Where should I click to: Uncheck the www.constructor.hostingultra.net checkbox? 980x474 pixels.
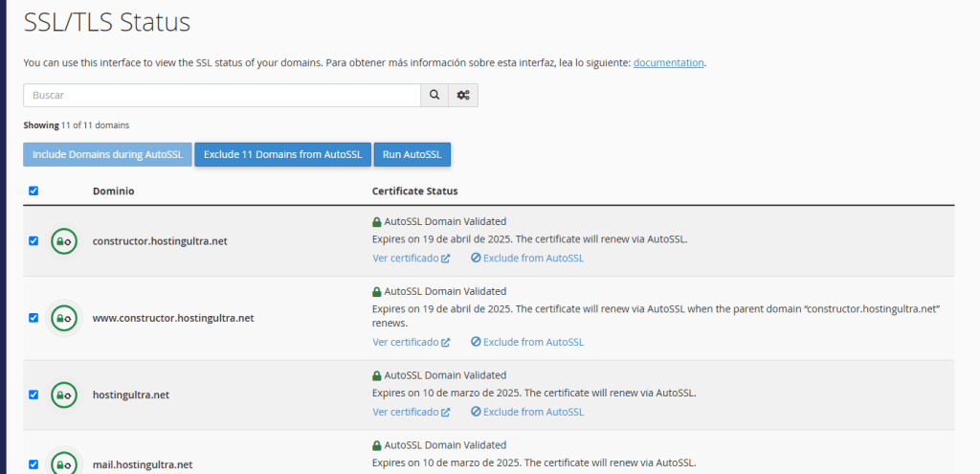(x=33, y=318)
